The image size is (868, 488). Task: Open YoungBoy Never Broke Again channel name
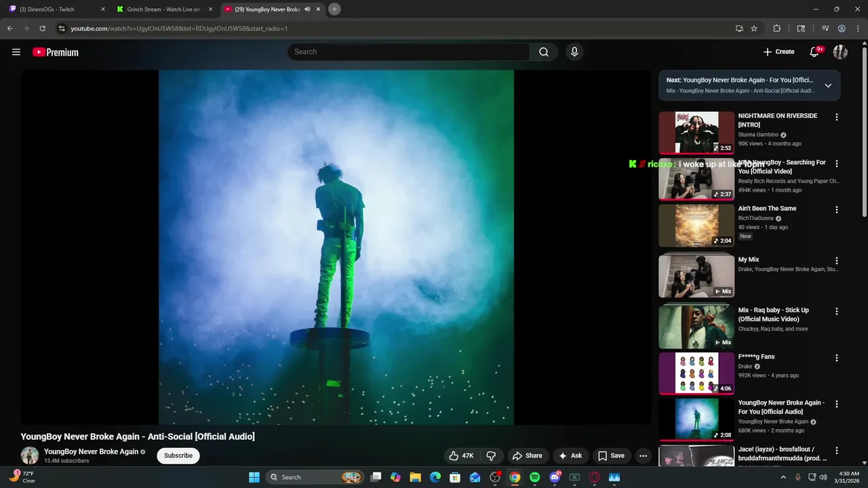pos(91,451)
